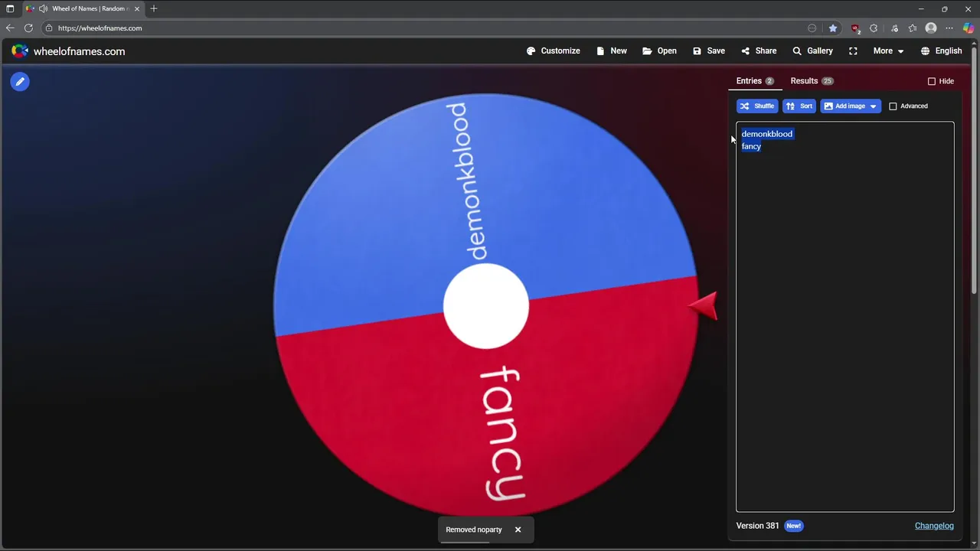Change language from English

click(941, 51)
